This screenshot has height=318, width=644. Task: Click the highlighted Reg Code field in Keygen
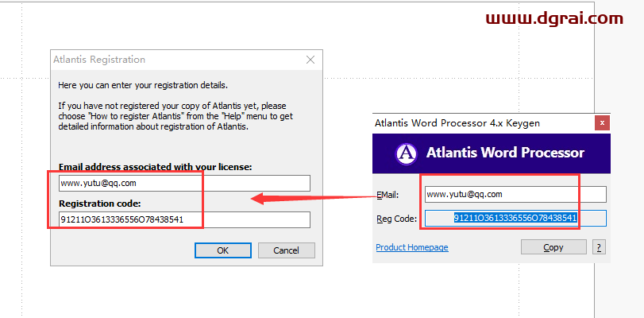pos(515,218)
